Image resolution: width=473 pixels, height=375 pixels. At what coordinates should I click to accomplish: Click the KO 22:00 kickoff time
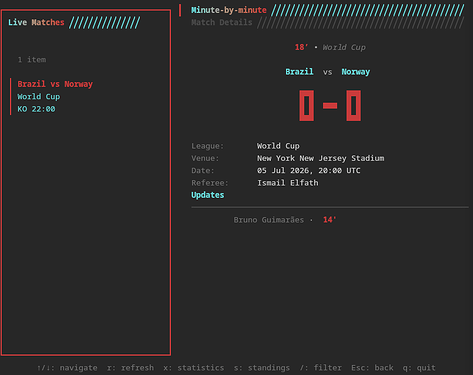click(36, 109)
